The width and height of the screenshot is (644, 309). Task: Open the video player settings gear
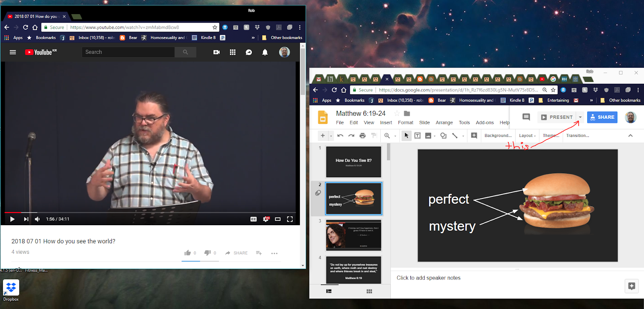tap(266, 219)
